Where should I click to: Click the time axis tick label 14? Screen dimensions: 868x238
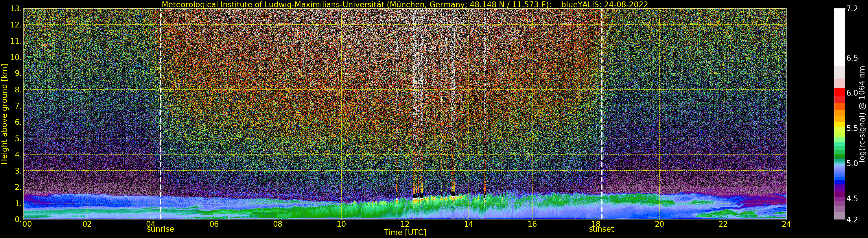[468, 224]
